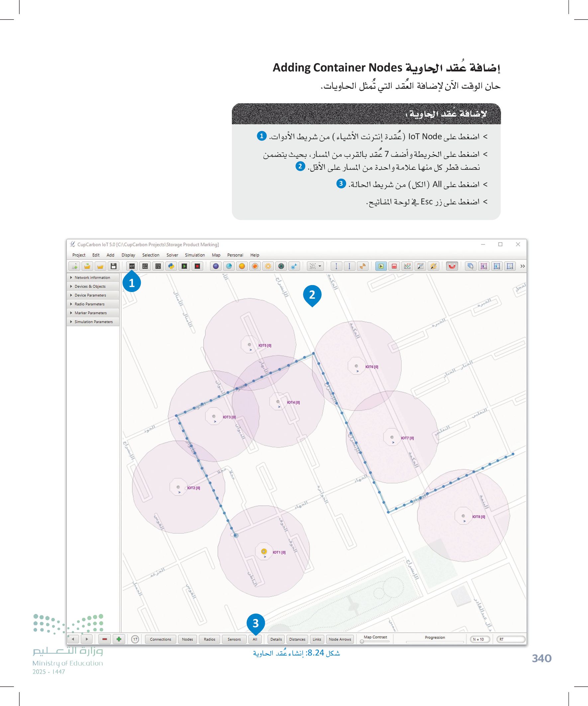Click the green plus zoom icon
The image size is (588, 706).
pos(119,639)
